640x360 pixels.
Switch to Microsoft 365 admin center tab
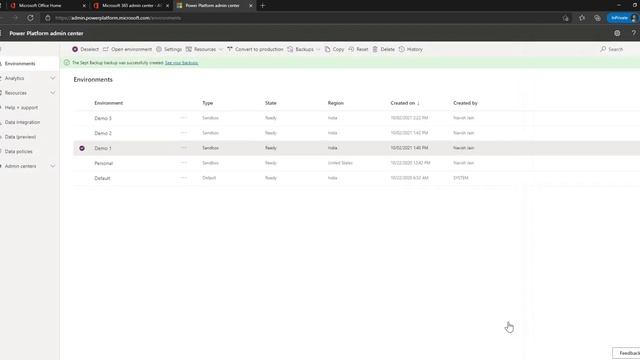click(x=131, y=6)
